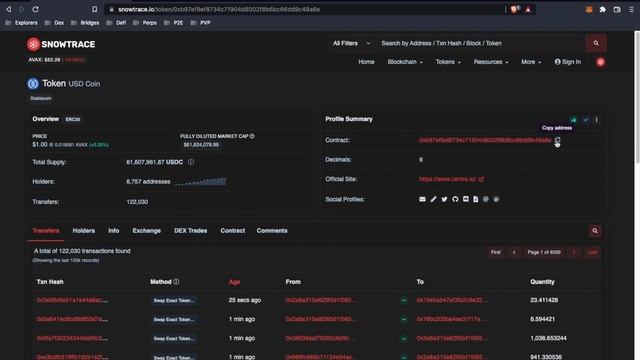The height and width of the screenshot is (360, 640).
Task: Open the Brave wallet icon in toolbar
Action: [617, 9]
